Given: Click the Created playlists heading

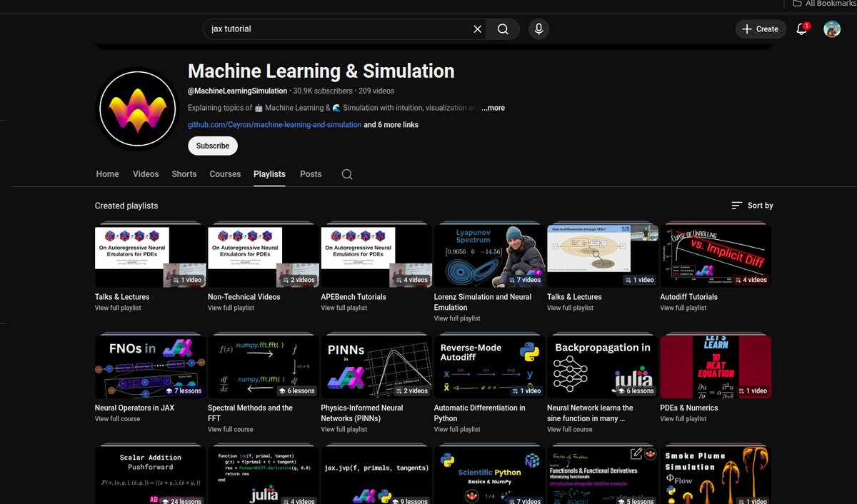Looking at the screenshot, I should [126, 206].
